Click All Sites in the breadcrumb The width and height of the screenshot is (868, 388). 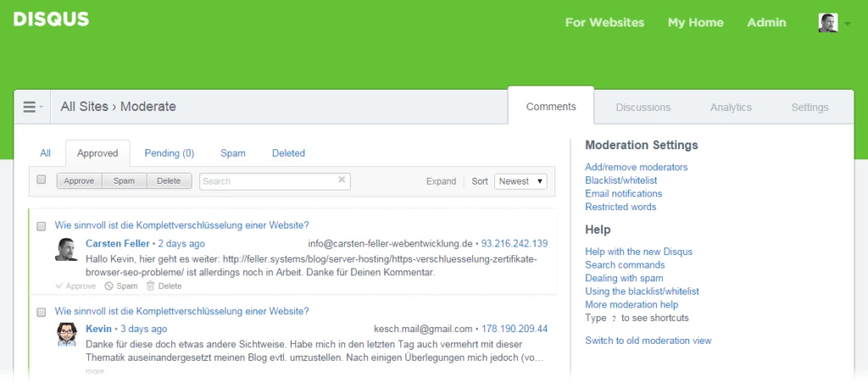(x=84, y=106)
